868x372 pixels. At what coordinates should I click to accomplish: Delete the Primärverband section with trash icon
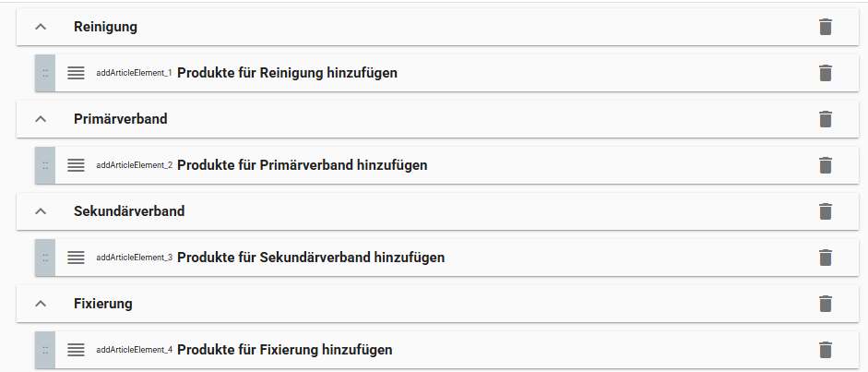pos(826,119)
